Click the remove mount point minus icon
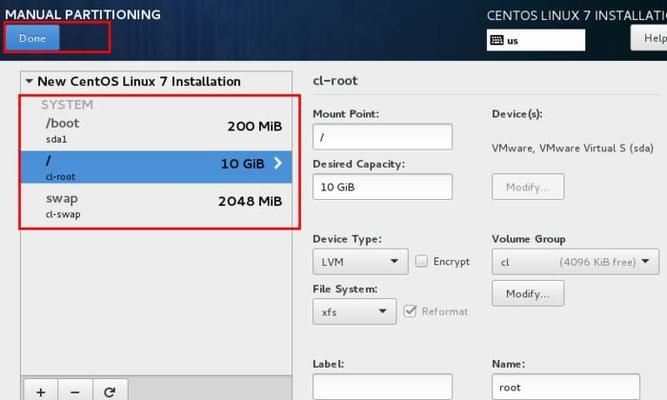The width and height of the screenshot is (667, 400). pos(75,391)
